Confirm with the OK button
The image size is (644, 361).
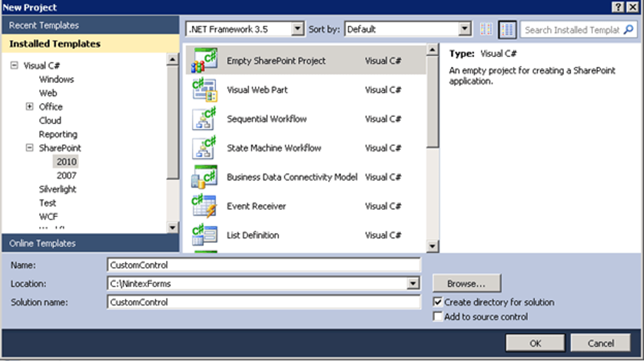click(535, 343)
